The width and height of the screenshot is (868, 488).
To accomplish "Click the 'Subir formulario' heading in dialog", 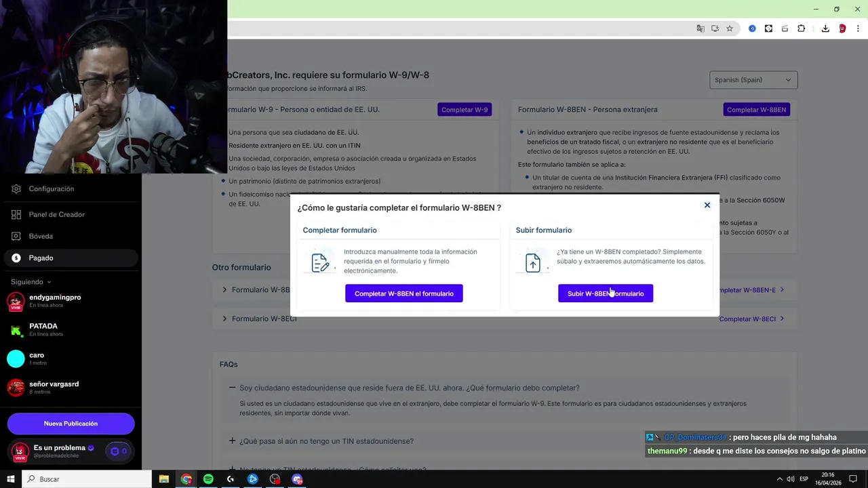I will point(544,230).
